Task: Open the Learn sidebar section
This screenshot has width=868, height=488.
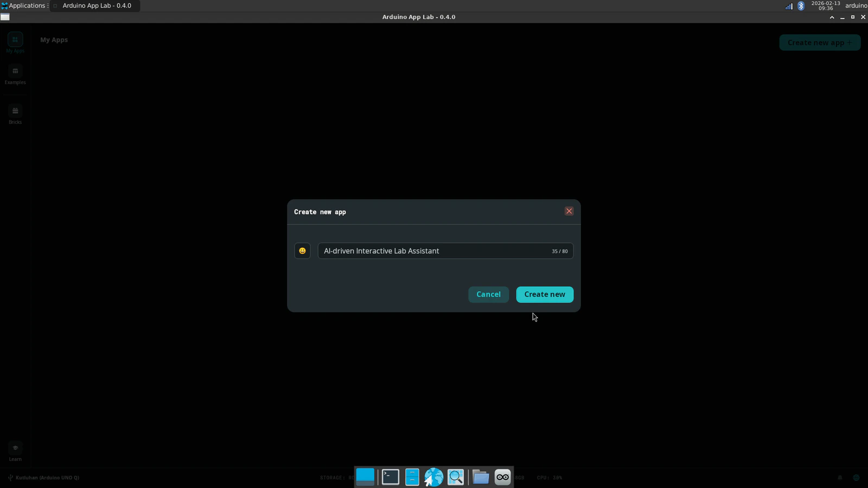Action: [x=15, y=452]
